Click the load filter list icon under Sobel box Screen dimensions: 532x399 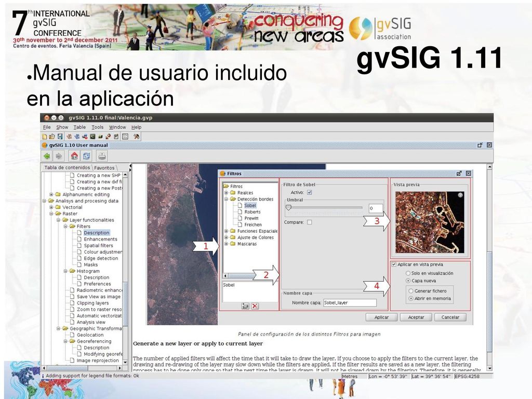coord(245,306)
